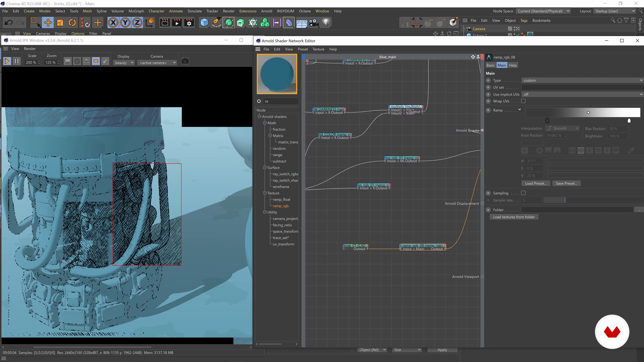Open the ramp Type custom dropdown
Screen dimensions: 644x362
[582, 80]
